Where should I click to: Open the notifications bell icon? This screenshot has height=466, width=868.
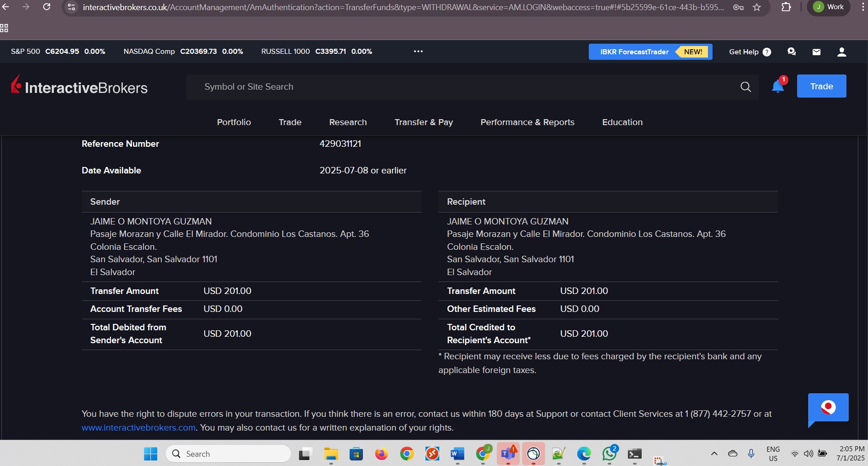pyautogui.click(x=778, y=86)
